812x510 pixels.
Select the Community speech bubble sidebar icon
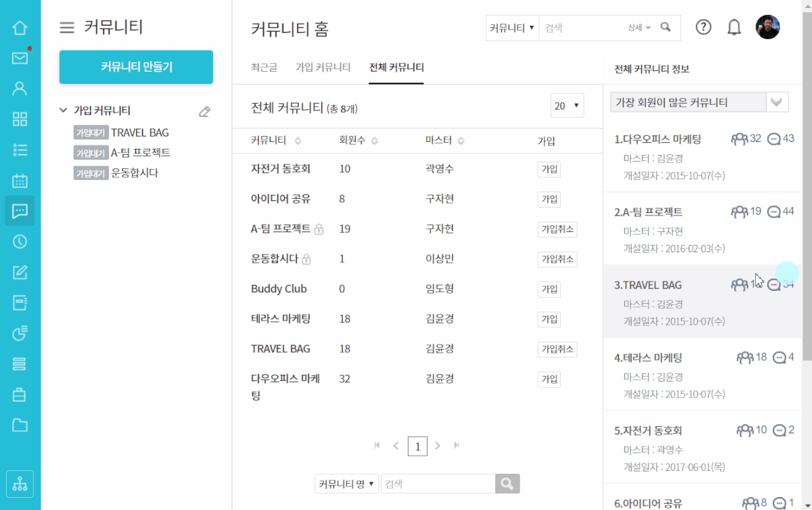20,211
